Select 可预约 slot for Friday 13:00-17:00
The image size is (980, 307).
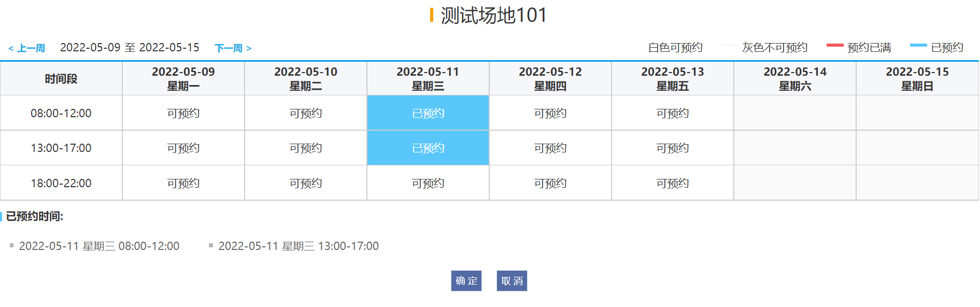pos(672,148)
